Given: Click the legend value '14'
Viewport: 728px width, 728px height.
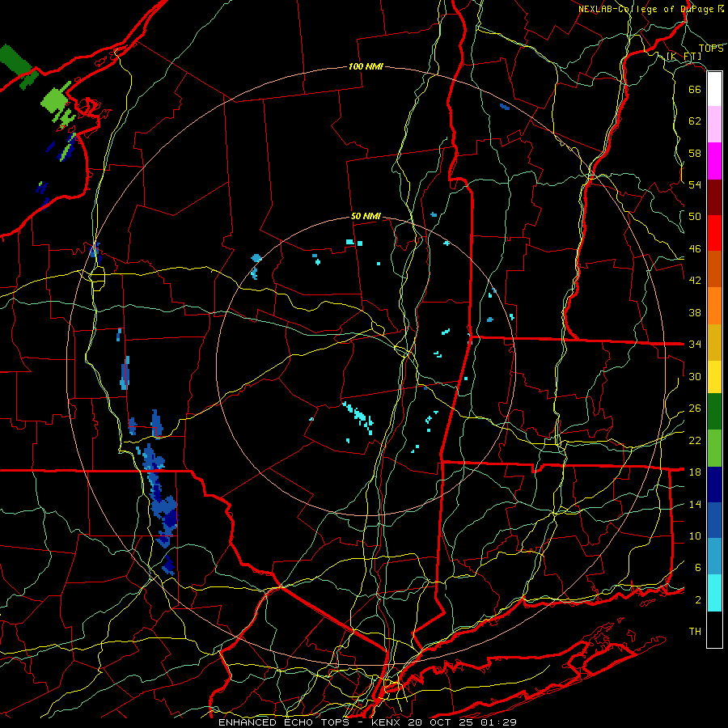Looking at the screenshot, I should [695, 504].
